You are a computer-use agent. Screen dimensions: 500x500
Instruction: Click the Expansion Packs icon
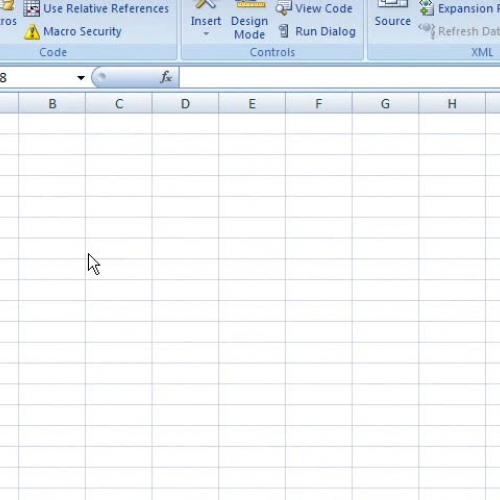[427, 8]
